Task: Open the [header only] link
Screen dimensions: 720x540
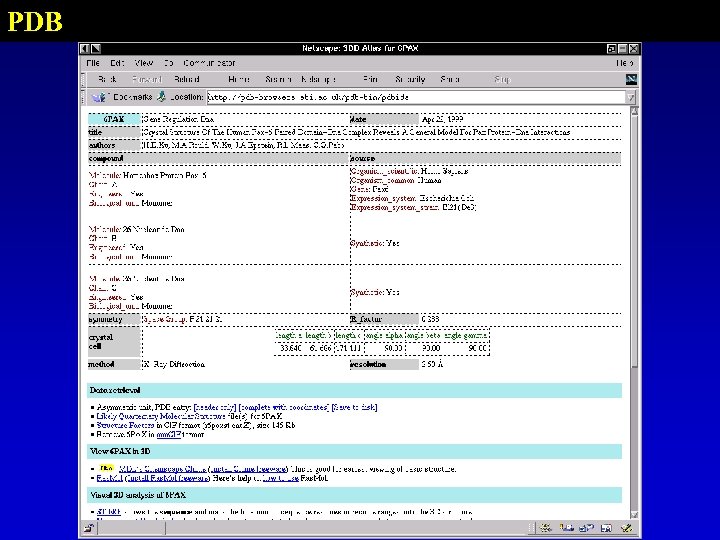Action: 214,407
